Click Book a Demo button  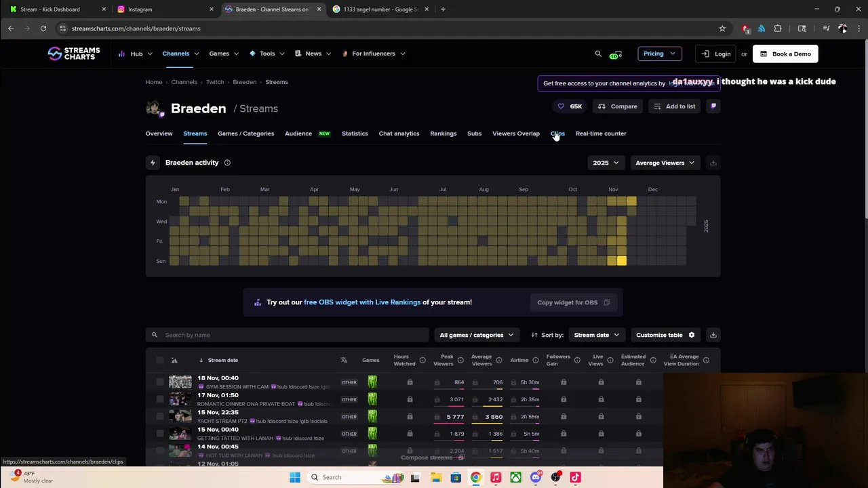[785, 54]
